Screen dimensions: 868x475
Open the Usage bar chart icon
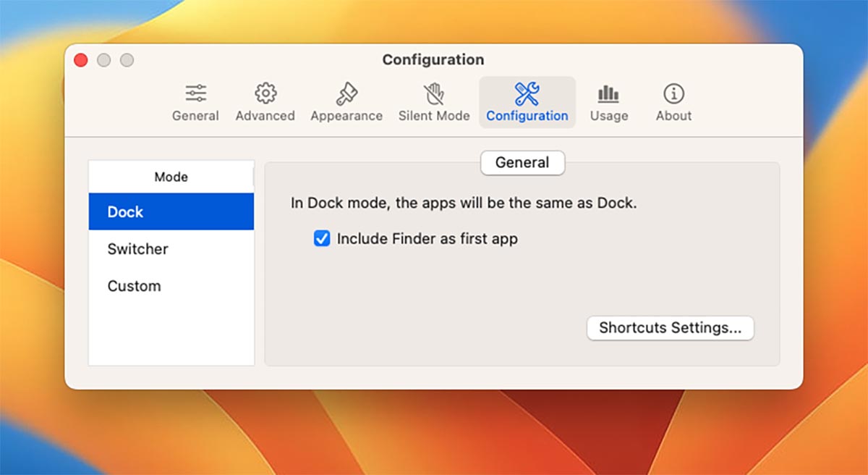pos(608,93)
